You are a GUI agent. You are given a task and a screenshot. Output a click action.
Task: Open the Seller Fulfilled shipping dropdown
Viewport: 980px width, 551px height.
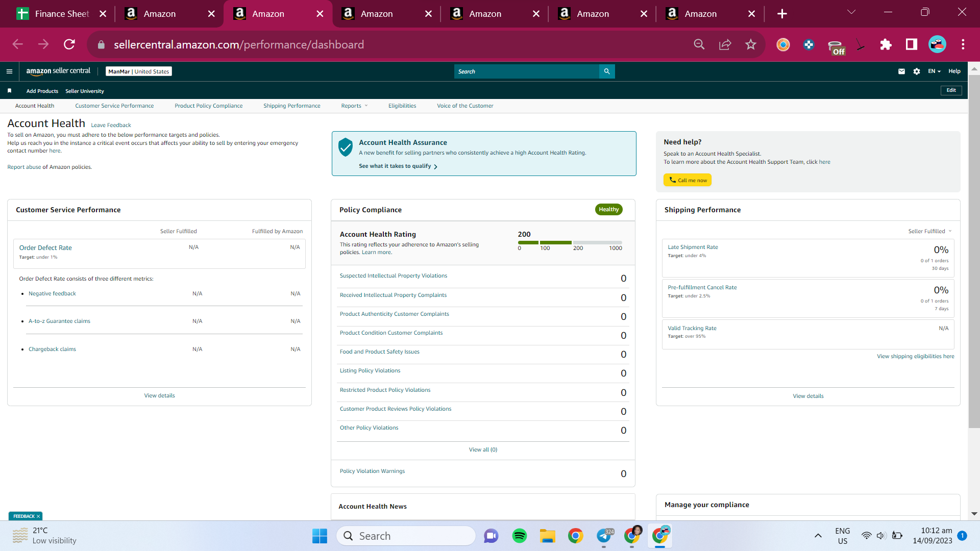click(930, 231)
